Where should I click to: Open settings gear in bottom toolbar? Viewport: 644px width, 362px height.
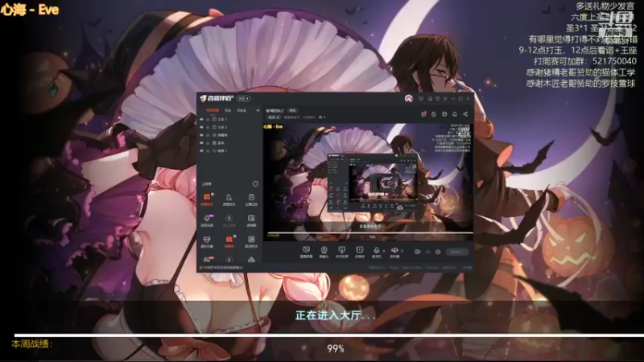[x=438, y=252]
